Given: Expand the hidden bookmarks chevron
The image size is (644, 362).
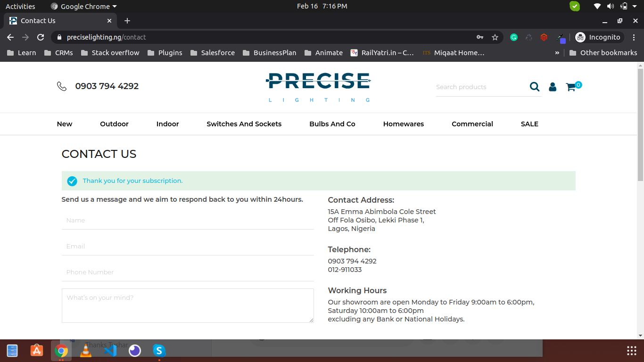Looking at the screenshot, I should point(557,53).
